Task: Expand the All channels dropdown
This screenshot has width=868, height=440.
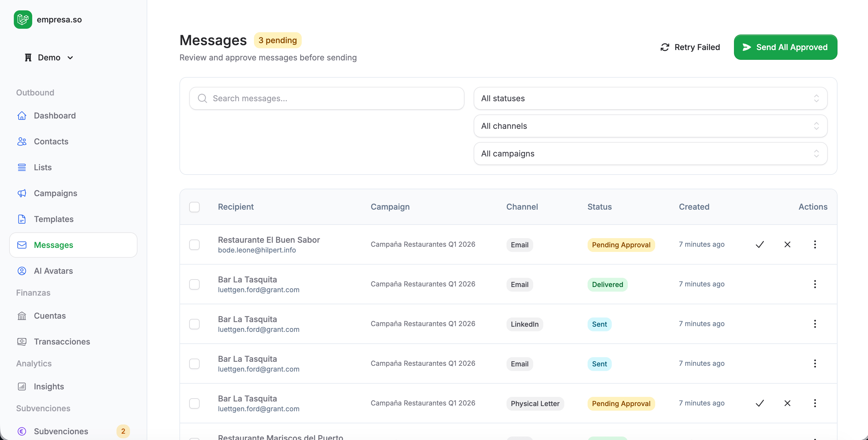Action: (650, 126)
